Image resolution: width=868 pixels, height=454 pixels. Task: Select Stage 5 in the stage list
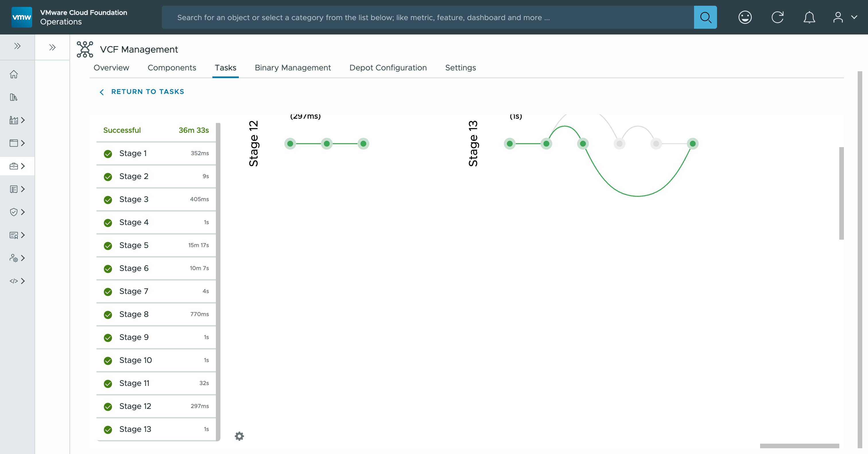[x=156, y=245]
